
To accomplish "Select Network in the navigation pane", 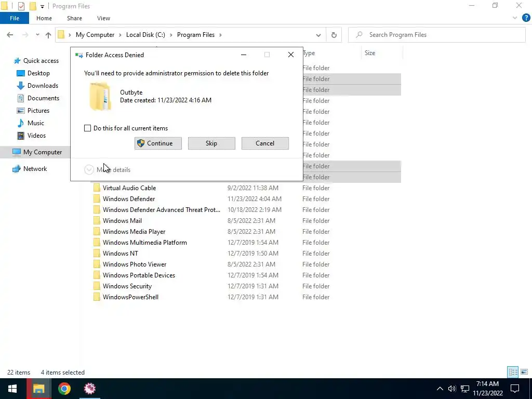I will (35, 169).
